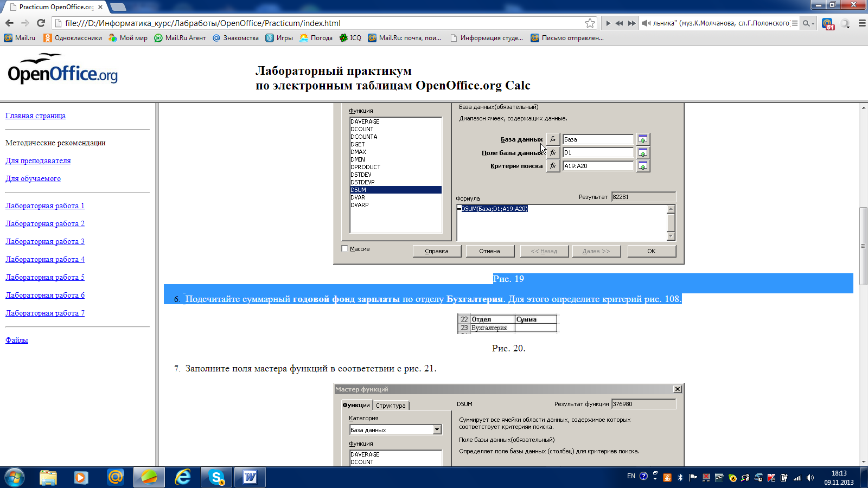
Task: Open the Знакомства bookmark
Action: [235, 38]
